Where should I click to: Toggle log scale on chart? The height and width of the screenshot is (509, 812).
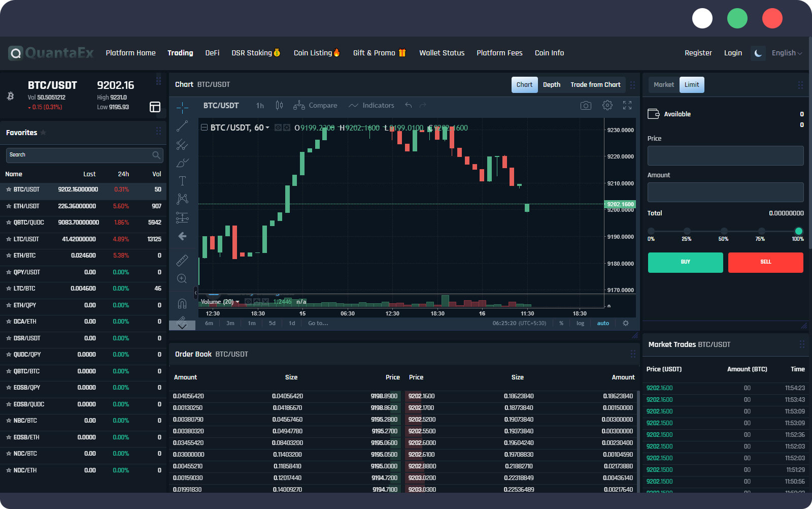point(580,323)
